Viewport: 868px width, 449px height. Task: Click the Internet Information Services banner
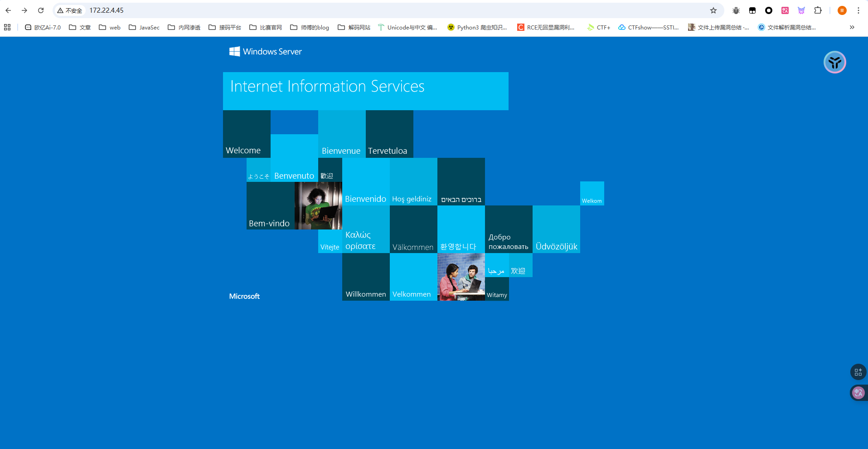pyautogui.click(x=365, y=91)
